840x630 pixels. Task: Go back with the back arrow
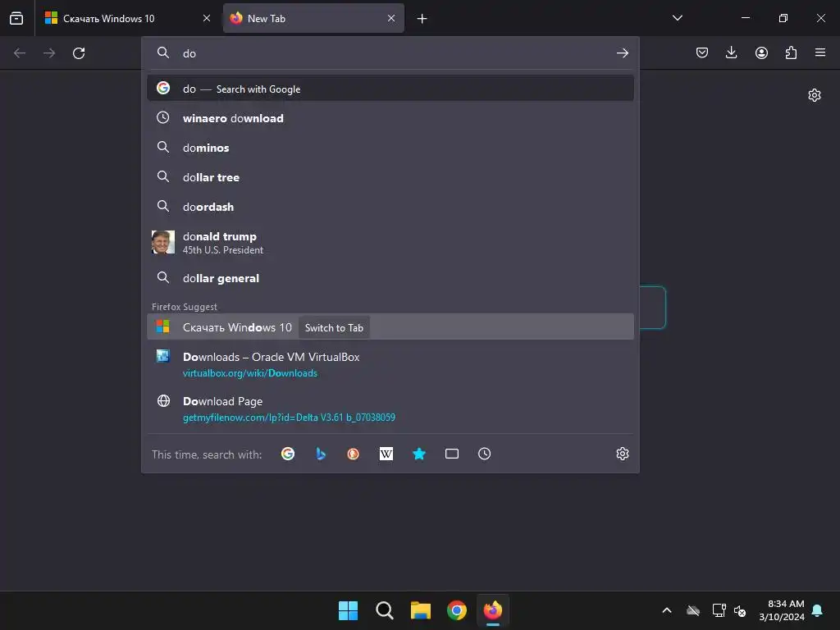coord(20,53)
